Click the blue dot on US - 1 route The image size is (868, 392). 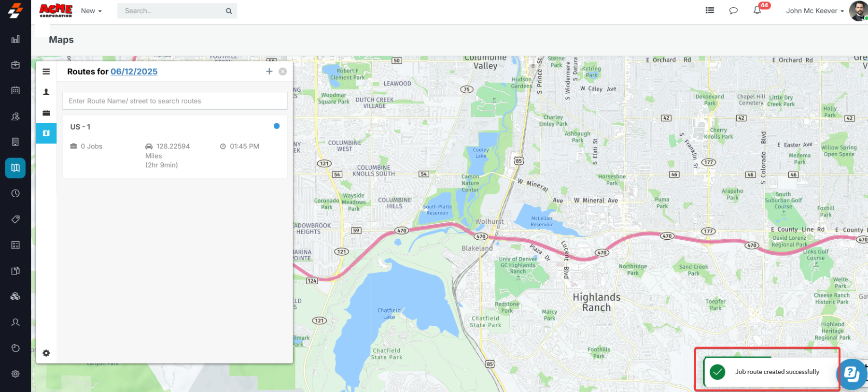[277, 126]
